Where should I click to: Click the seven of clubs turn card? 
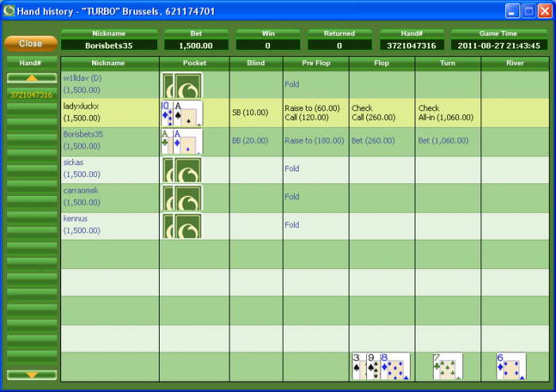coord(448,366)
